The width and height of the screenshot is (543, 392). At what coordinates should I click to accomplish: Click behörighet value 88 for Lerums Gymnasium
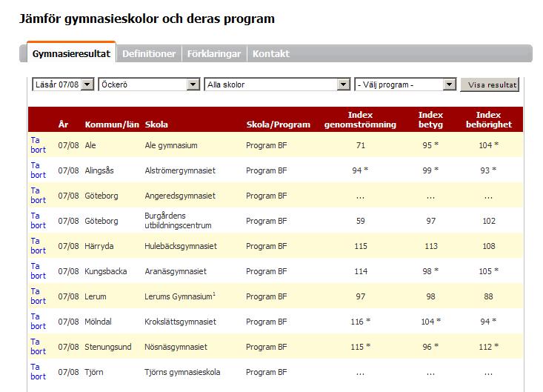click(x=488, y=296)
